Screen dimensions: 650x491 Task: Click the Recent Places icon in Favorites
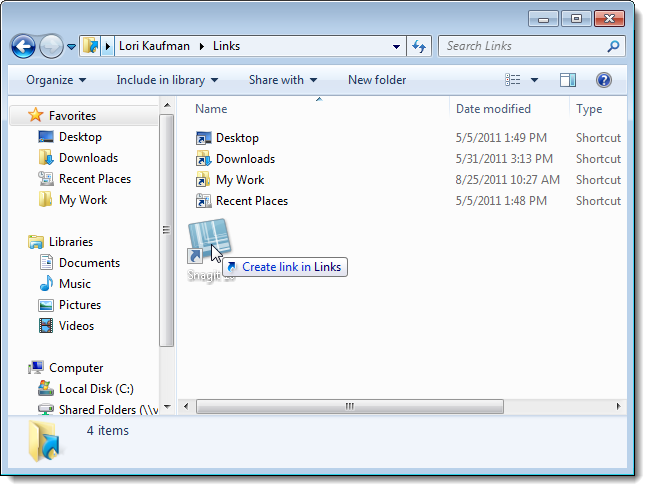(x=46, y=178)
